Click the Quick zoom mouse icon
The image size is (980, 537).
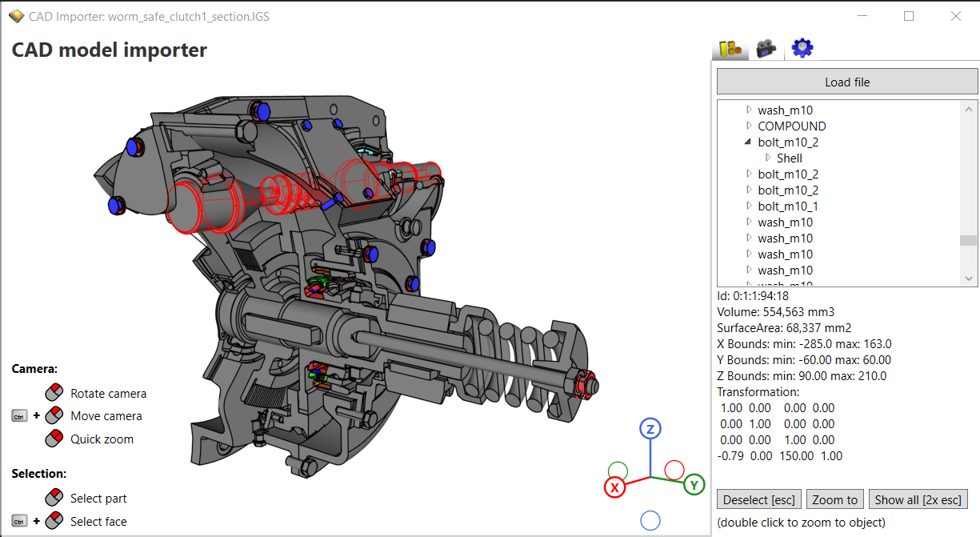point(54,438)
